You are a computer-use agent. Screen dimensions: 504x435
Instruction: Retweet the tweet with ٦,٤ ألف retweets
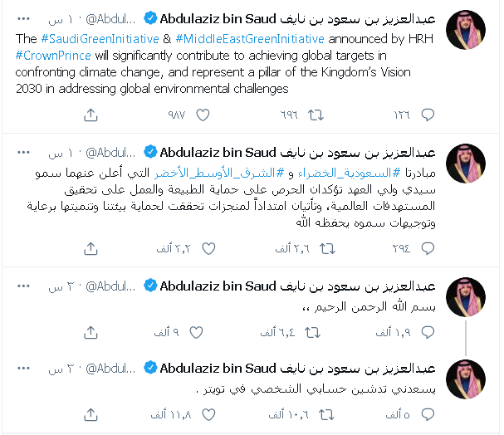tap(313, 331)
